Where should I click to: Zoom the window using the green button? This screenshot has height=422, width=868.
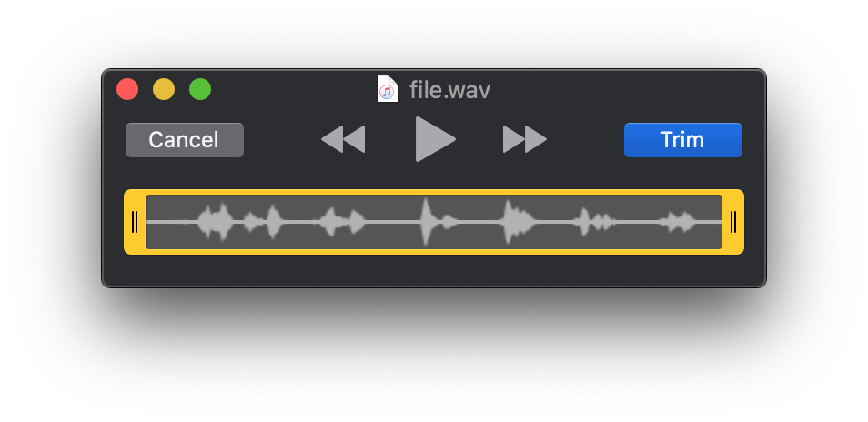(200, 89)
